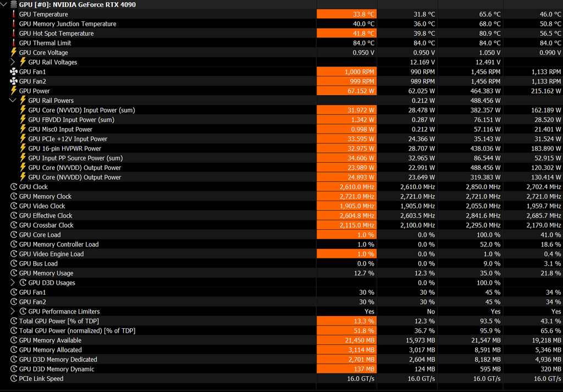Click the clock icon for GPU Memory Available

(x=14, y=340)
